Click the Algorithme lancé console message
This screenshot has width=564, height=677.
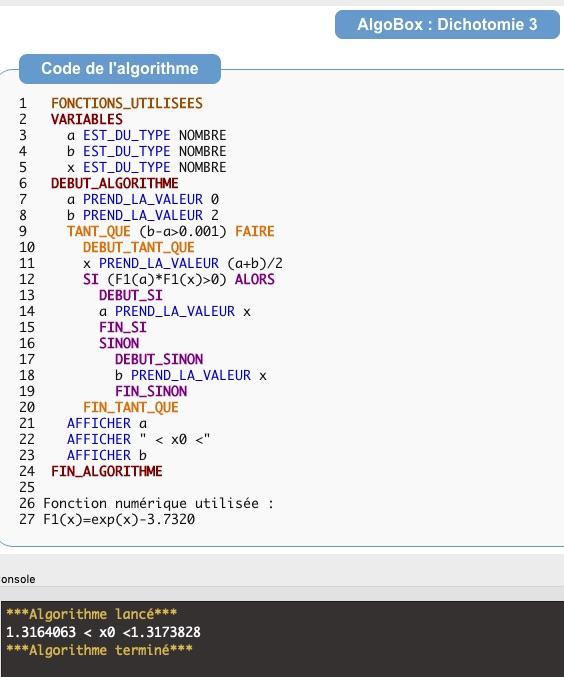[x=92, y=614]
